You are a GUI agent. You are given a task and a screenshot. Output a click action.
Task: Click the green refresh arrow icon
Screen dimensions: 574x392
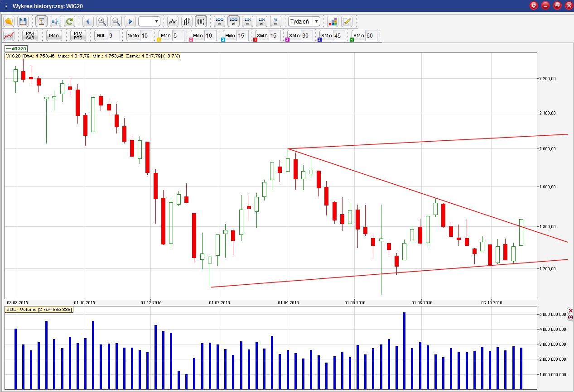pyautogui.click(x=69, y=21)
